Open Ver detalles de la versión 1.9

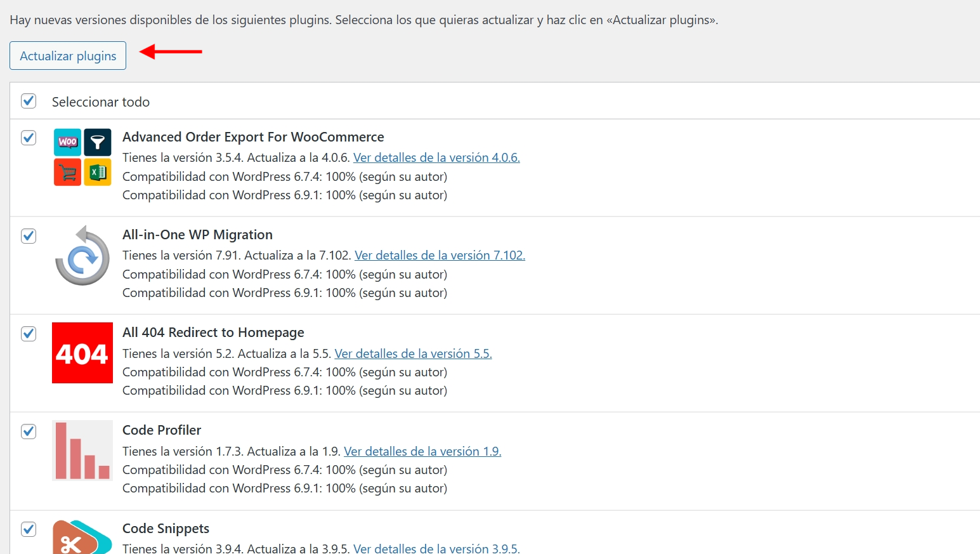[422, 451]
